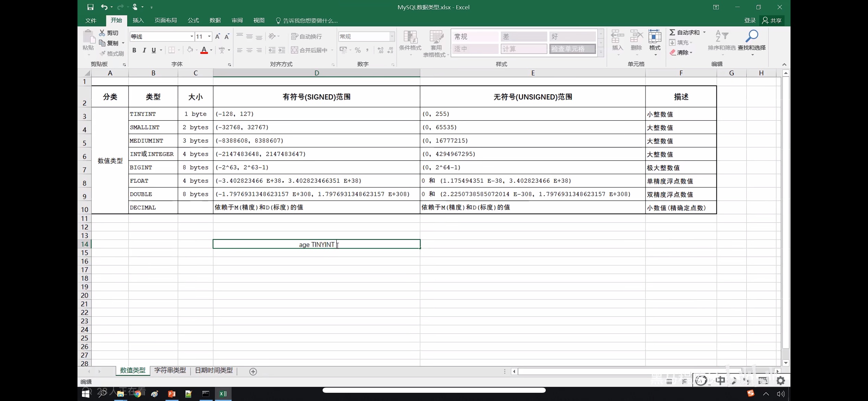Toggle italic formatting
Image resolution: width=868 pixels, height=401 pixels.
click(x=144, y=50)
